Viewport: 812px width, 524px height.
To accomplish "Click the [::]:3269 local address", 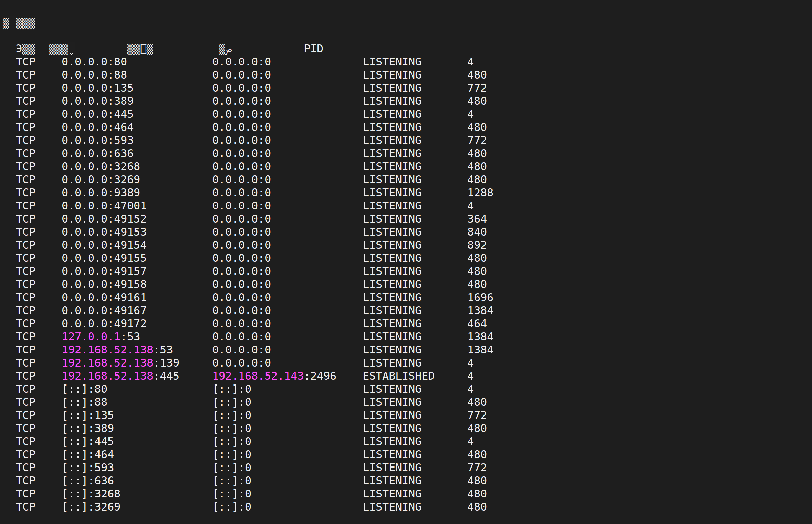I will pyautogui.click(x=91, y=507).
